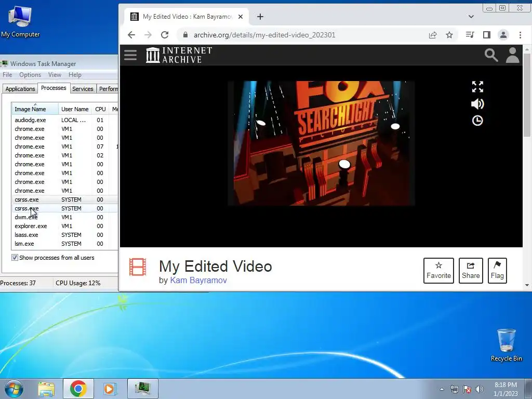Open My Computer desktop icon
The image size is (532, 399).
[20, 22]
